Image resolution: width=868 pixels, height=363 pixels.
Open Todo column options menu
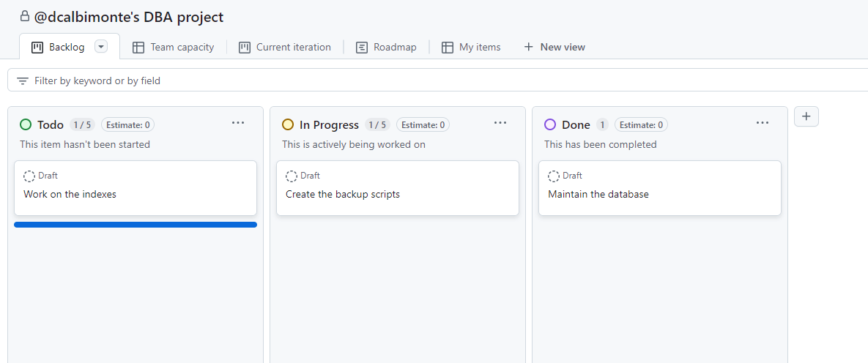click(238, 123)
